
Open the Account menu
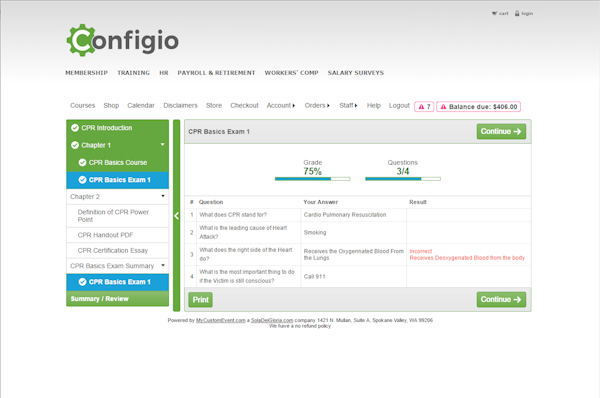tap(280, 105)
